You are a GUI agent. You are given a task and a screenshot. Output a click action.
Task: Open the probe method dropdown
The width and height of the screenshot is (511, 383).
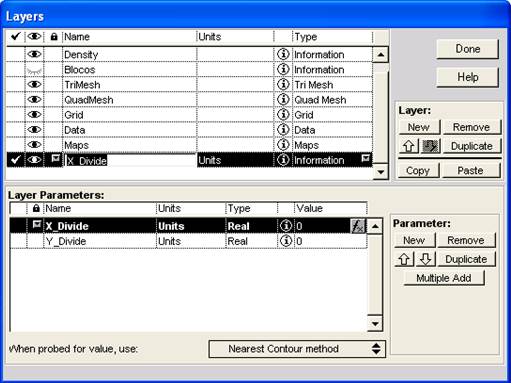click(x=297, y=349)
